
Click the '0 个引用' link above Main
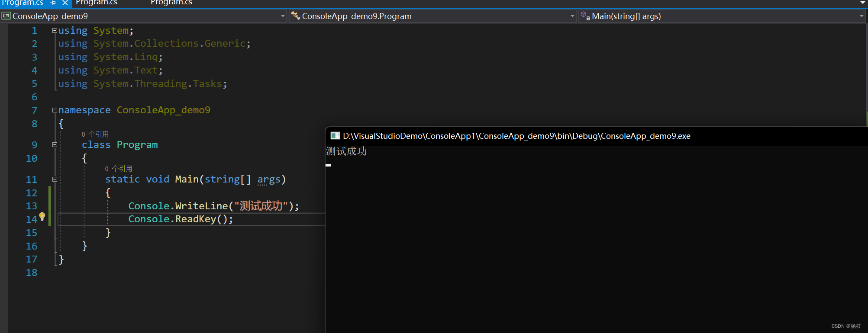point(119,169)
